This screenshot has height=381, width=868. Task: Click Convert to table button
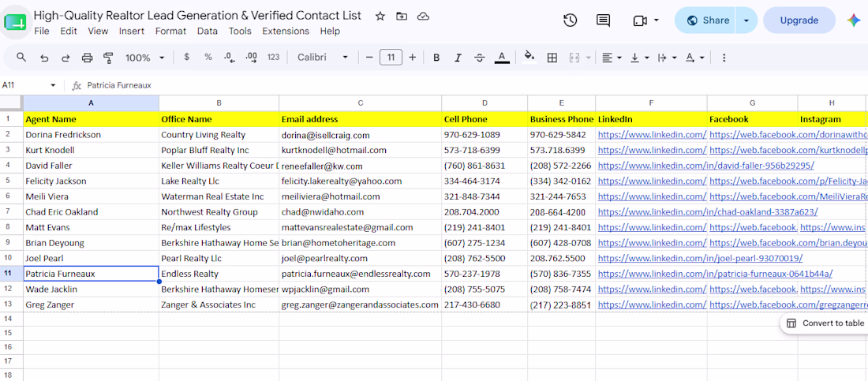coord(826,323)
